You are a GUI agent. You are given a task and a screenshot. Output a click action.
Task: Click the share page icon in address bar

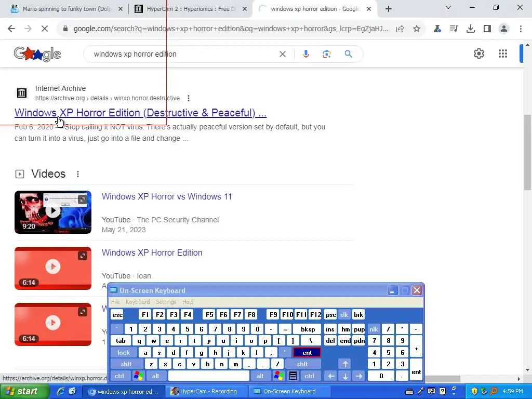pyautogui.click(x=400, y=29)
